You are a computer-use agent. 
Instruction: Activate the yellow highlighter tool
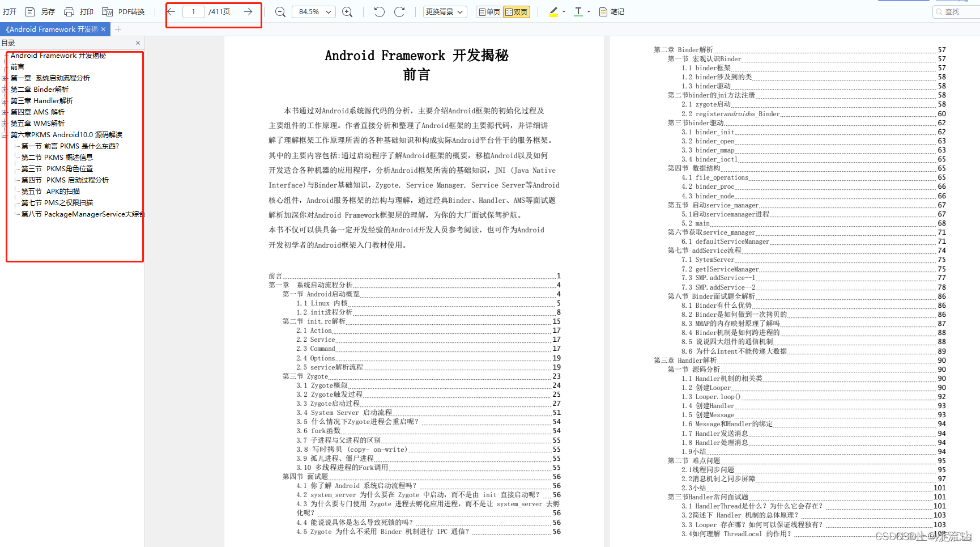click(x=553, y=11)
